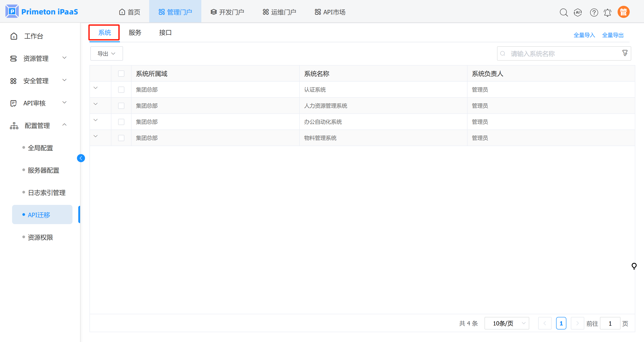Check the 物料管理系统 row checkbox

(x=121, y=138)
